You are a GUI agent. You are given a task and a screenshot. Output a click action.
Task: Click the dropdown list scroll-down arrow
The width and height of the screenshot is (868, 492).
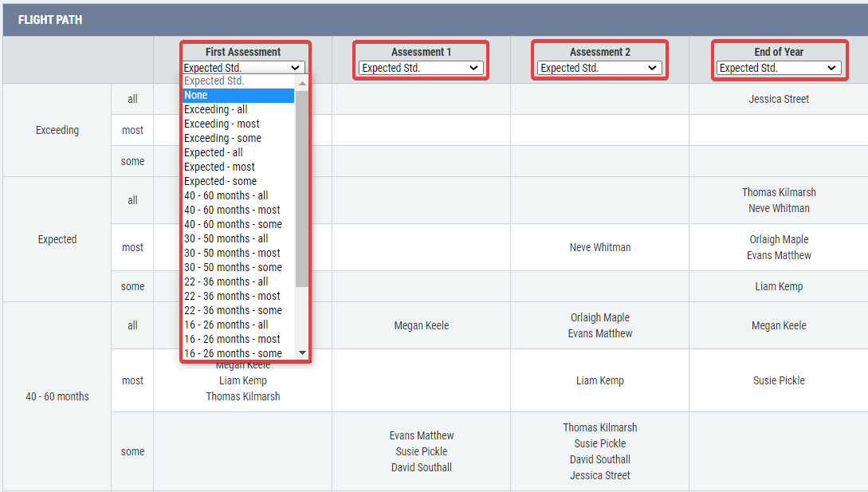302,352
